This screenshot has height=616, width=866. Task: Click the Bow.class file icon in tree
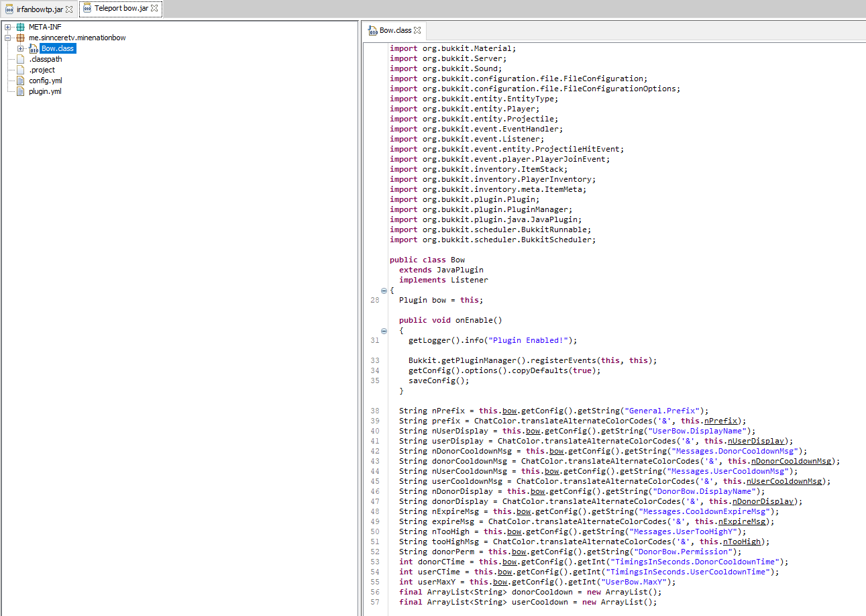click(34, 48)
